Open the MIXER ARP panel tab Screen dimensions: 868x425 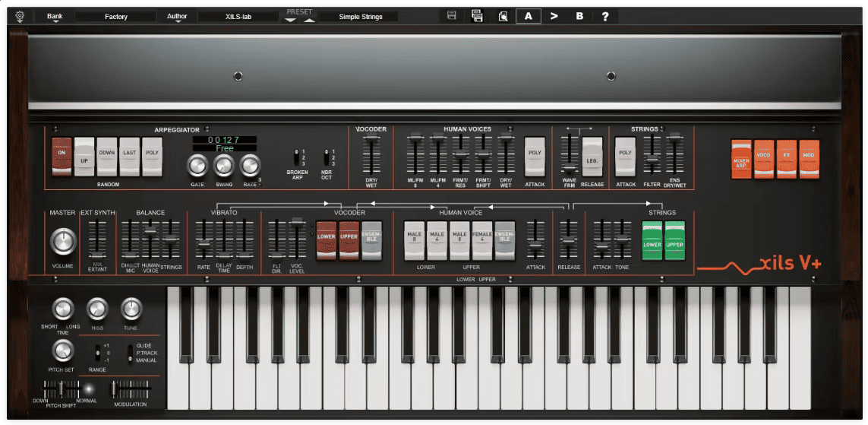(742, 160)
